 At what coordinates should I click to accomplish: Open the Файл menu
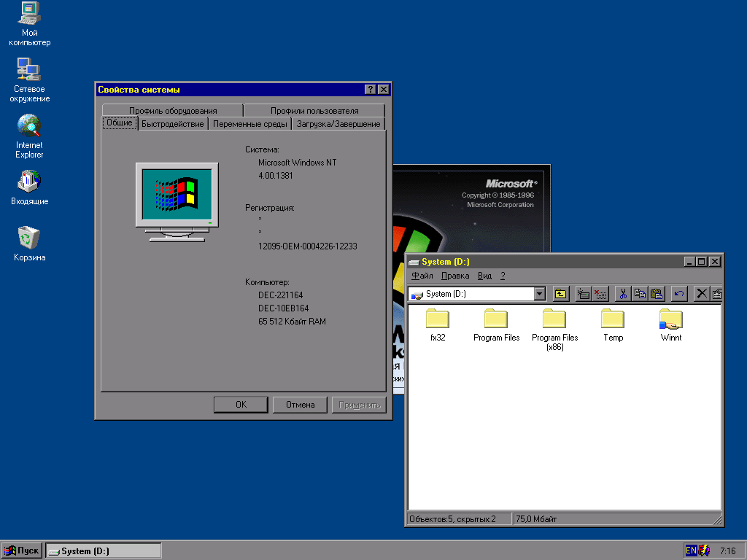[x=422, y=276]
